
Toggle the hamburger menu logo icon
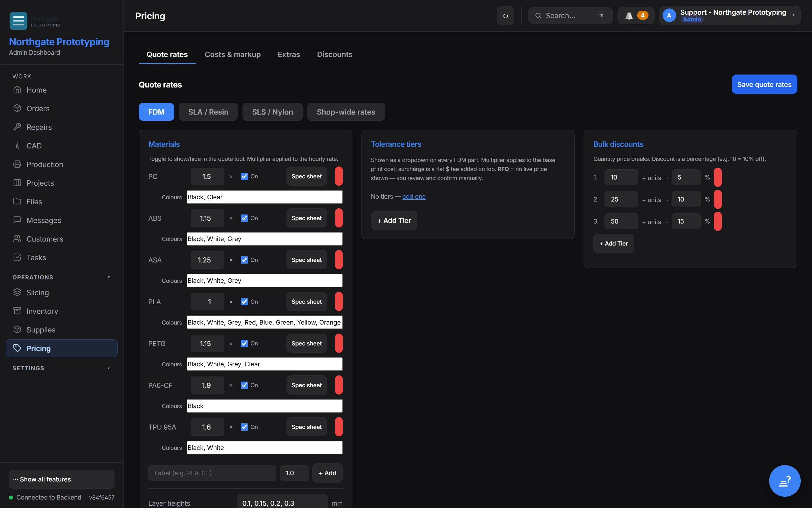[18, 21]
